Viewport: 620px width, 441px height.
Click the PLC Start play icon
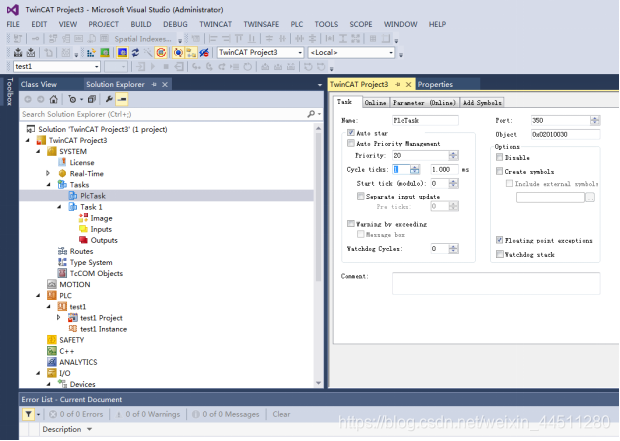pyautogui.click(x=153, y=67)
